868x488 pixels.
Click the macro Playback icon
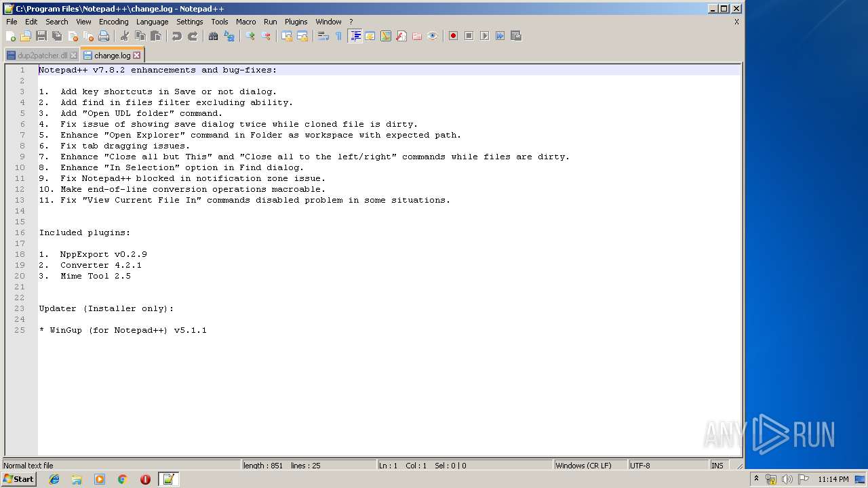(x=484, y=36)
